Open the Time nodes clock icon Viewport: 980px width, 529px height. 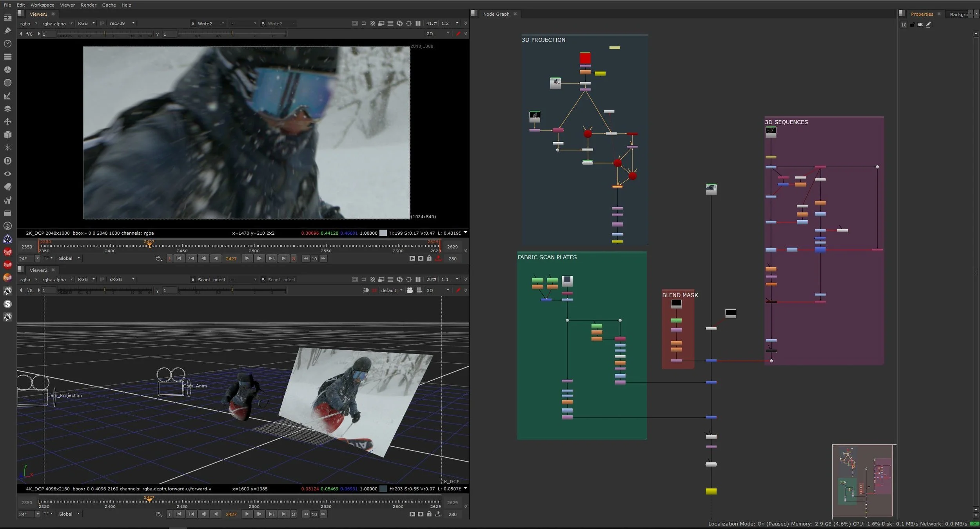click(x=7, y=43)
